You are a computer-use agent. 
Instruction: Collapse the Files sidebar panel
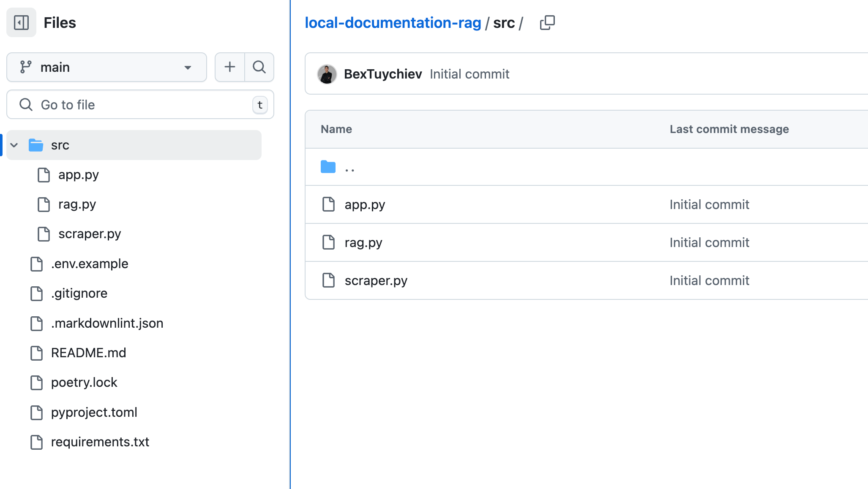[21, 22]
